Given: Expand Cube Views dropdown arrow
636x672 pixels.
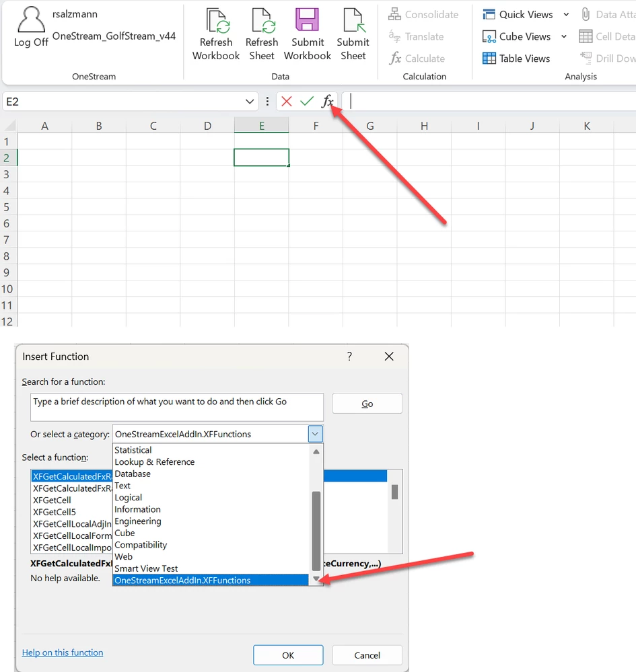Looking at the screenshot, I should click(x=564, y=36).
